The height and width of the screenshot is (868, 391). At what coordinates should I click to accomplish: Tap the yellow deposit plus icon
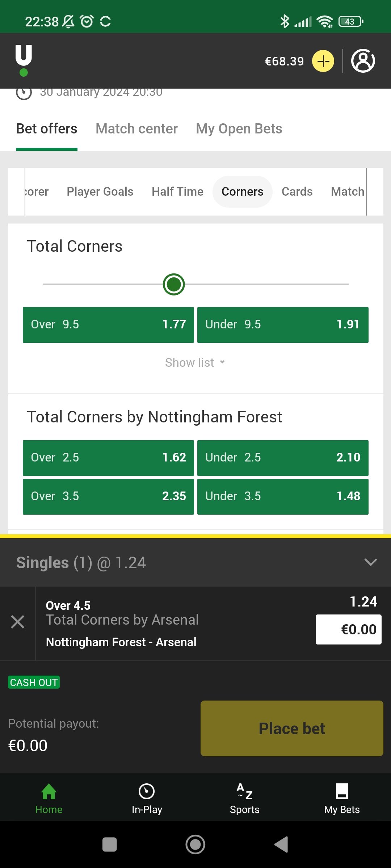323,61
